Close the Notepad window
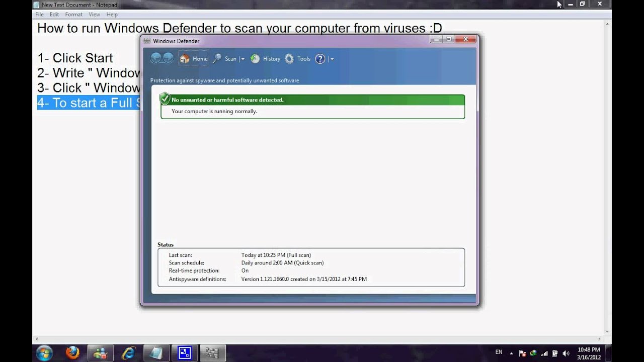The image size is (644, 362). tap(600, 4)
